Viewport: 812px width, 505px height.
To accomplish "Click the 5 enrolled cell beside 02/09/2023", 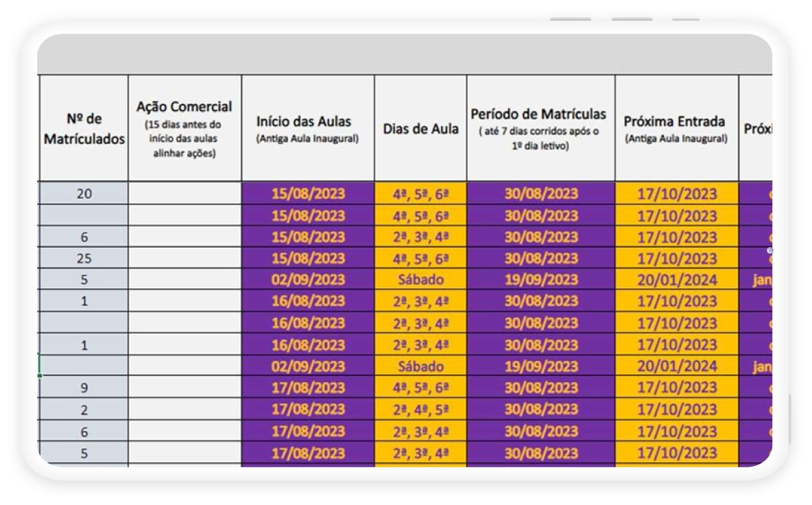I will (x=84, y=279).
